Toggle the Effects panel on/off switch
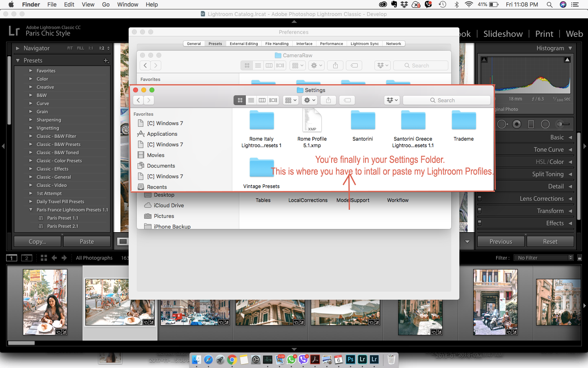This screenshot has height=368, width=588. tap(480, 223)
